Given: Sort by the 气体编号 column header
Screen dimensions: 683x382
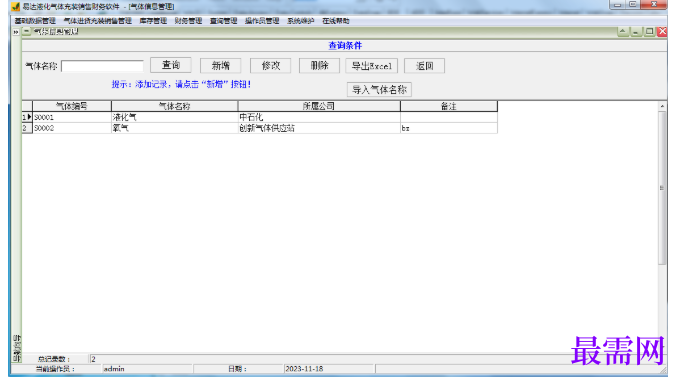Looking at the screenshot, I should tap(72, 106).
